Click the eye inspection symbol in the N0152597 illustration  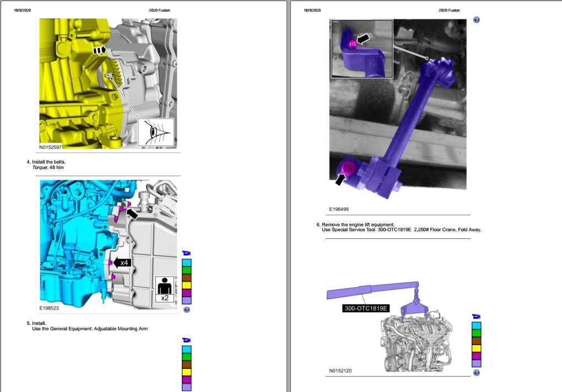click(x=156, y=132)
